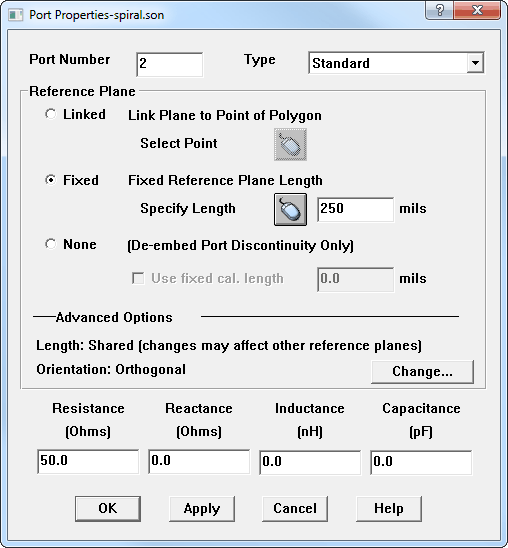
Task: Click the Resistance 50.0 Ohms field
Action: click(88, 462)
